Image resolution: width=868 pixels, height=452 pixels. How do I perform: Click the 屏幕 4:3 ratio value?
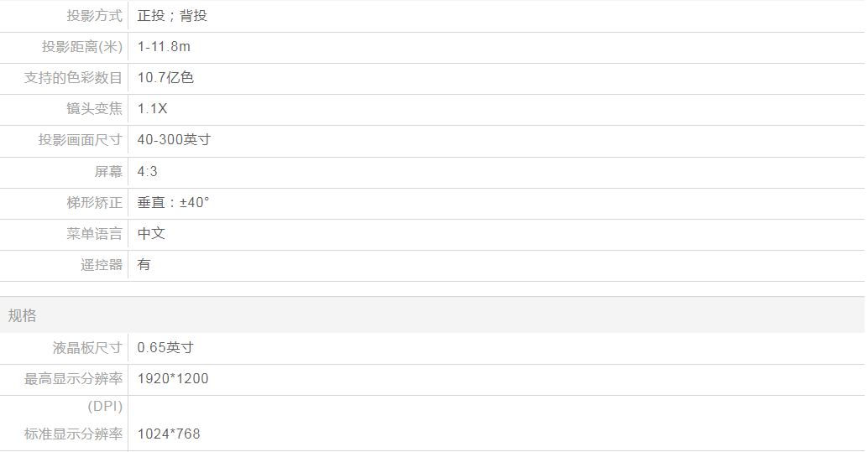tap(147, 172)
